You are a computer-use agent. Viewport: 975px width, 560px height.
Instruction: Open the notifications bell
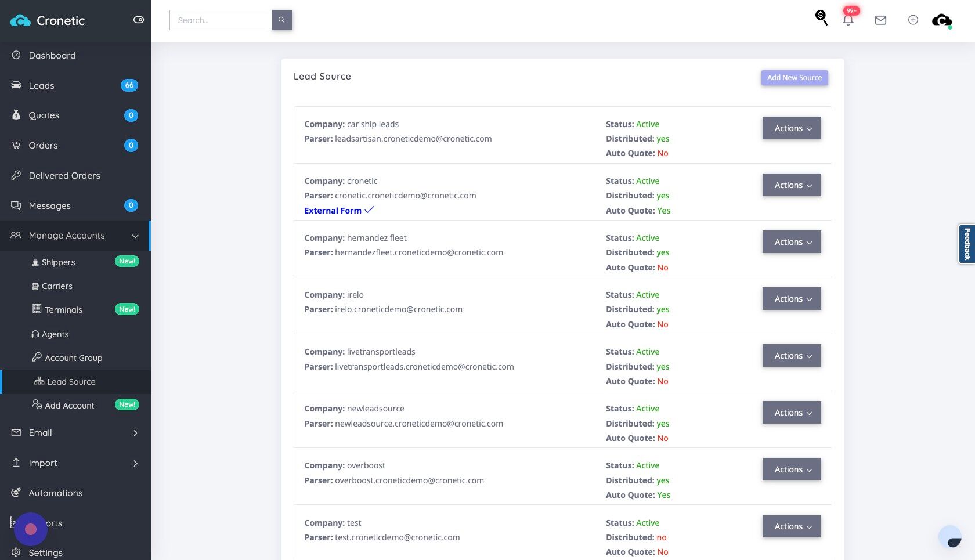[848, 20]
